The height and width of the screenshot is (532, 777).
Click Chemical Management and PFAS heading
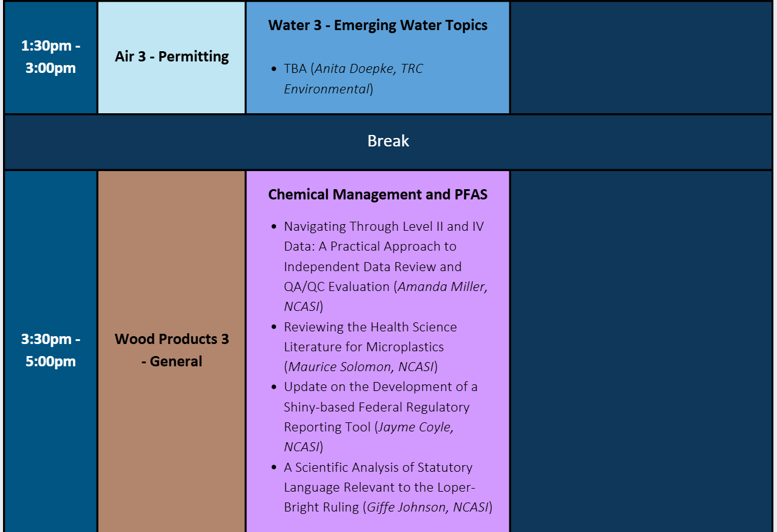(378, 195)
